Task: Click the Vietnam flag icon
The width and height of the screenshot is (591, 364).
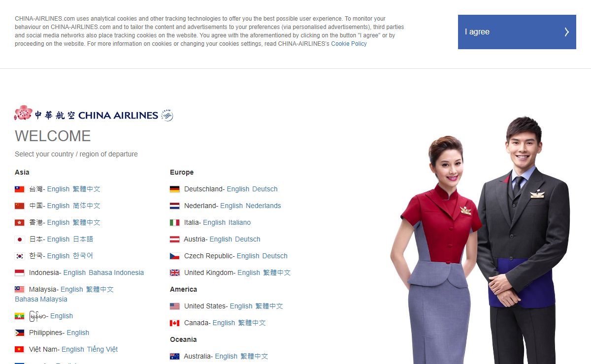Action: pos(20,349)
